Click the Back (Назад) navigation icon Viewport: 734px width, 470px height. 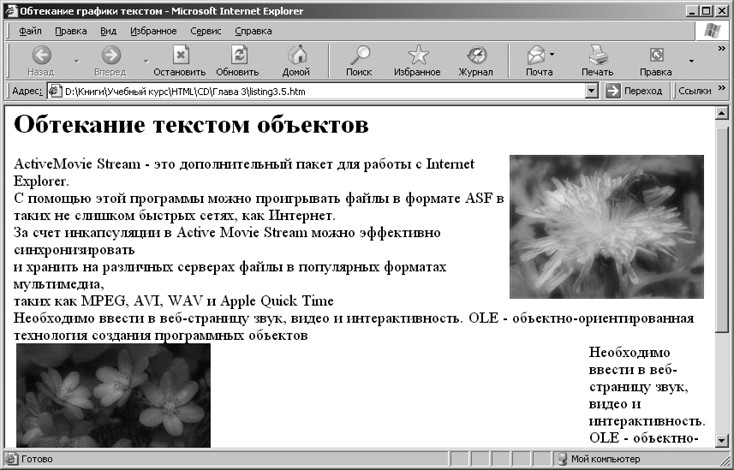click(x=41, y=56)
